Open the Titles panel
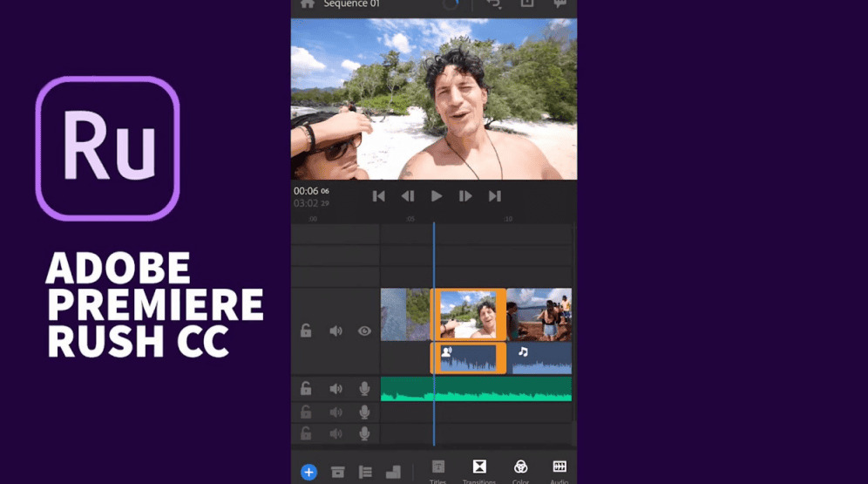Screen dimensions: 868x484 coord(438,469)
